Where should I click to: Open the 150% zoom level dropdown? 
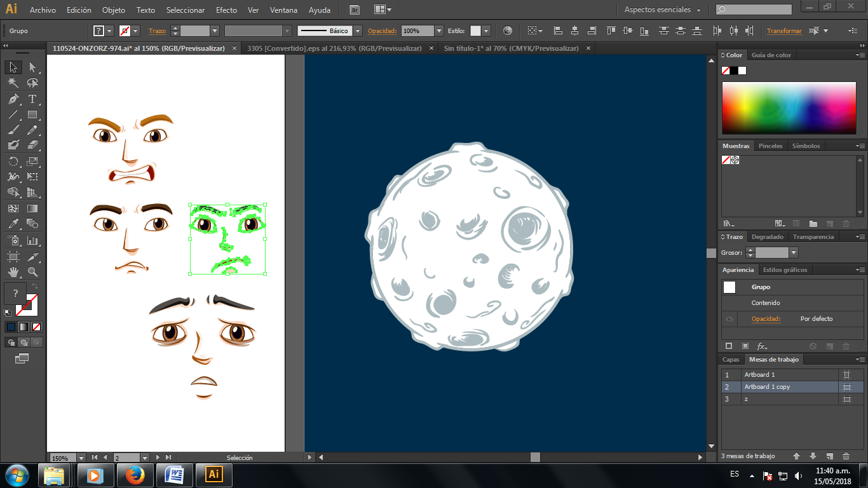click(x=81, y=457)
